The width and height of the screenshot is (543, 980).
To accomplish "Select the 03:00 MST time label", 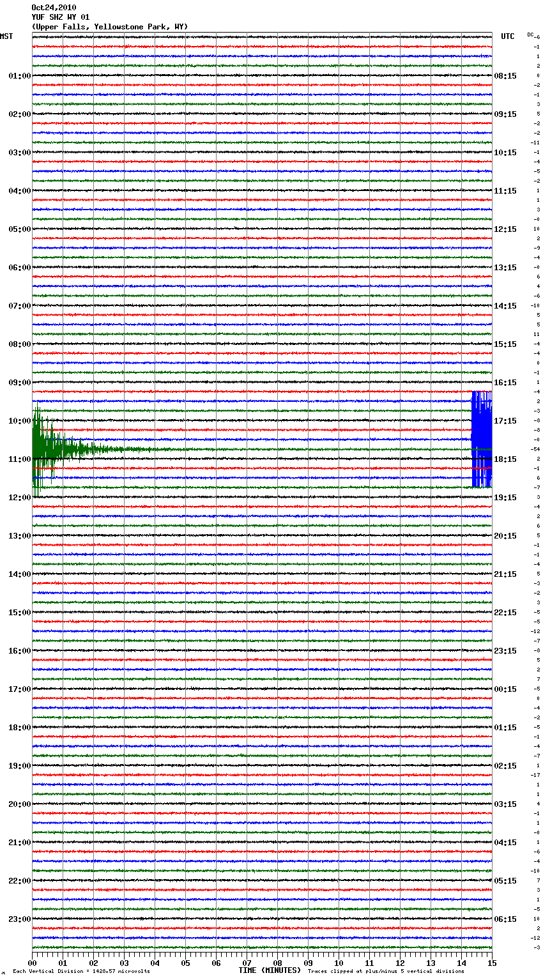I will tap(20, 153).
